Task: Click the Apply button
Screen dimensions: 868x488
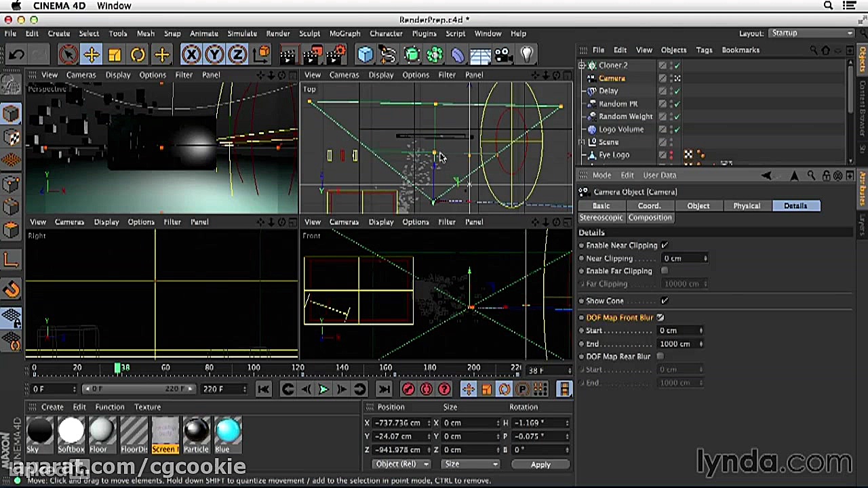Action: tap(540, 464)
